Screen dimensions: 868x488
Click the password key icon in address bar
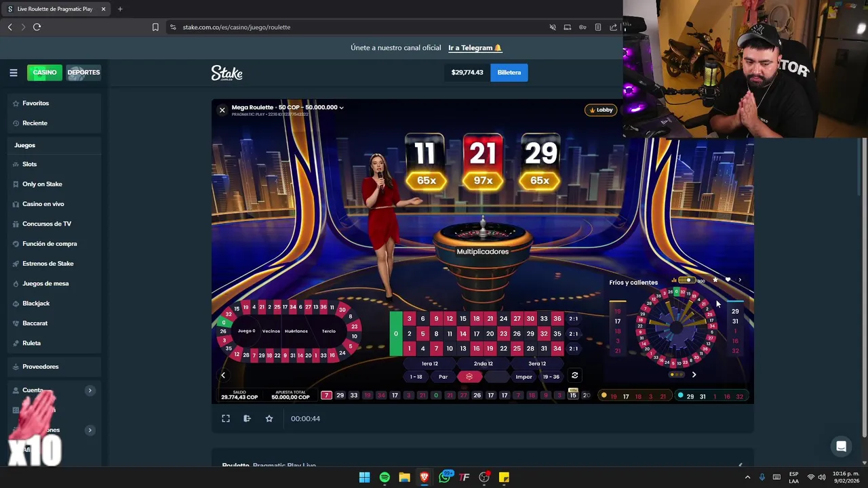pos(583,27)
